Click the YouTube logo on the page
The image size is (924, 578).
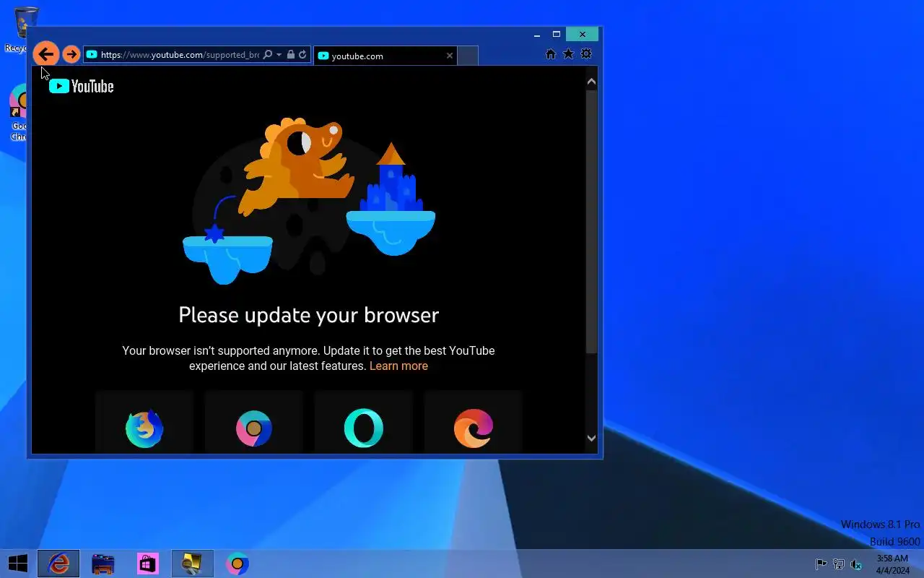(x=82, y=86)
